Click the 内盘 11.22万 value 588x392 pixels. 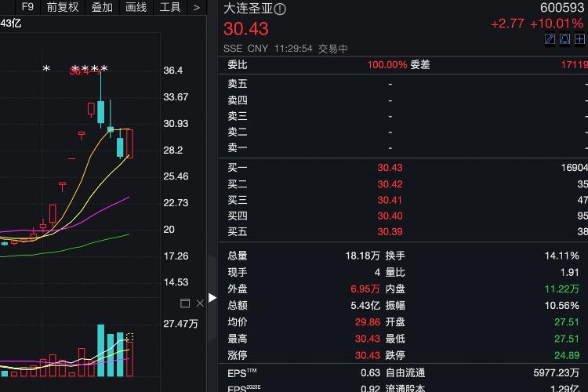tap(562, 289)
